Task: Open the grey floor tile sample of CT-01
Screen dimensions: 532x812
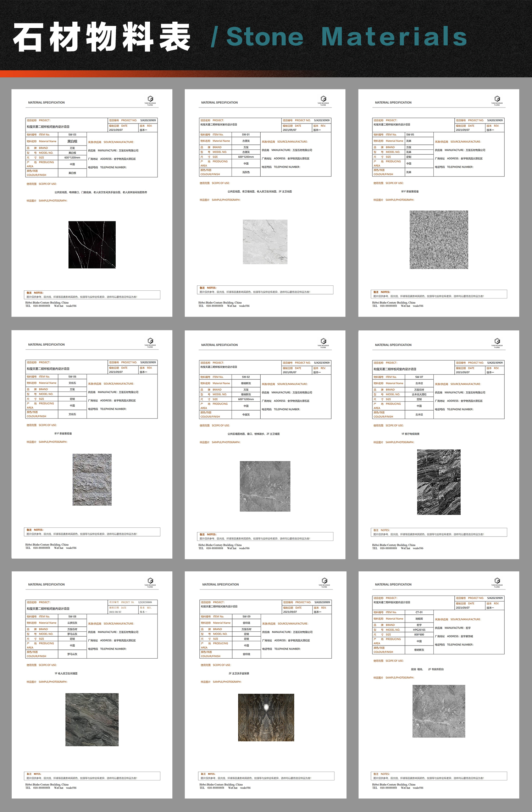Action: [x=439, y=711]
